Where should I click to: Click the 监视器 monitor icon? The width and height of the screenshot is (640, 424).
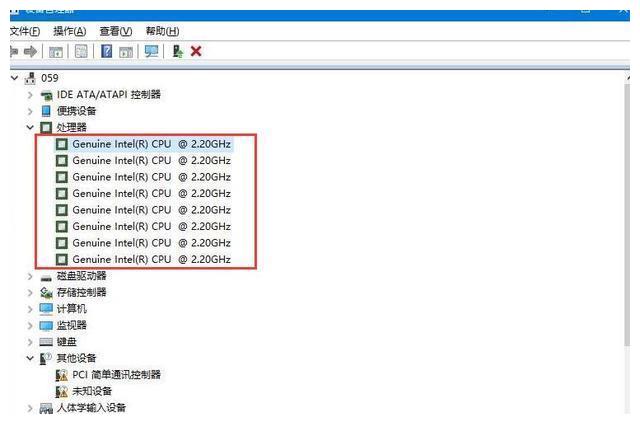click(46, 326)
